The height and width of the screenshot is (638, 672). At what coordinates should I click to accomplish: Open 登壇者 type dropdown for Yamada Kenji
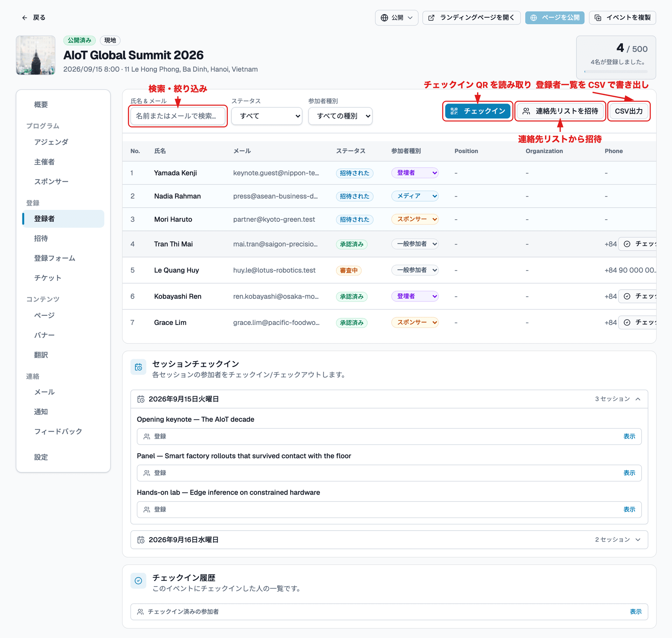(415, 173)
